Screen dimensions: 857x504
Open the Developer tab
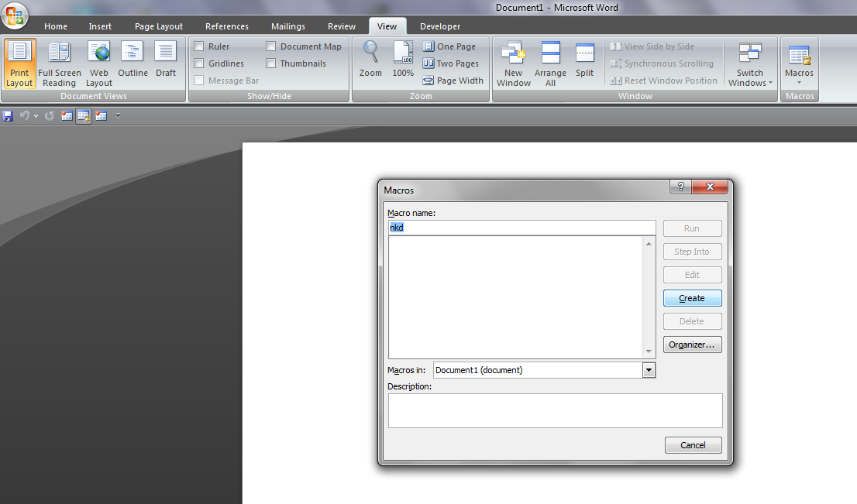point(440,26)
